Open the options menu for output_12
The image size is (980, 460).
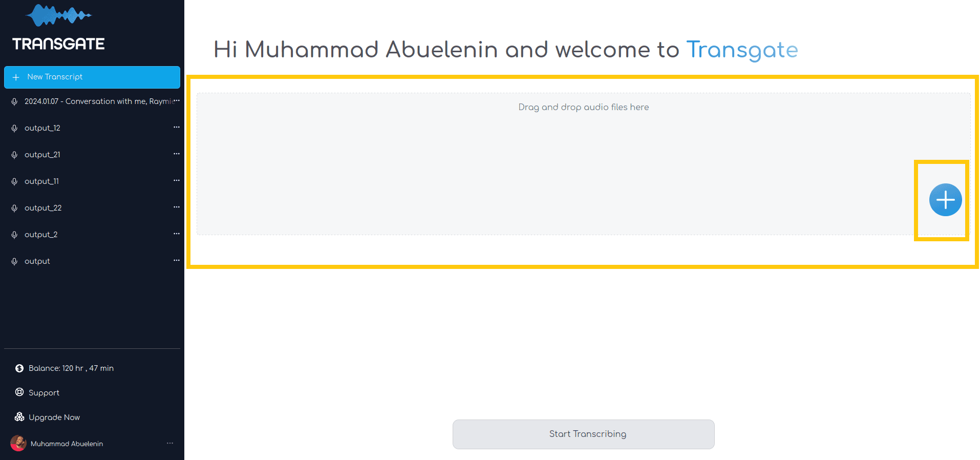[x=177, y=127]
